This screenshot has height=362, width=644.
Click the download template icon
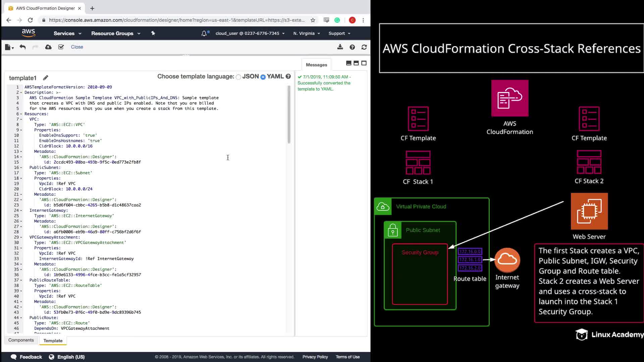pos(340,47)
